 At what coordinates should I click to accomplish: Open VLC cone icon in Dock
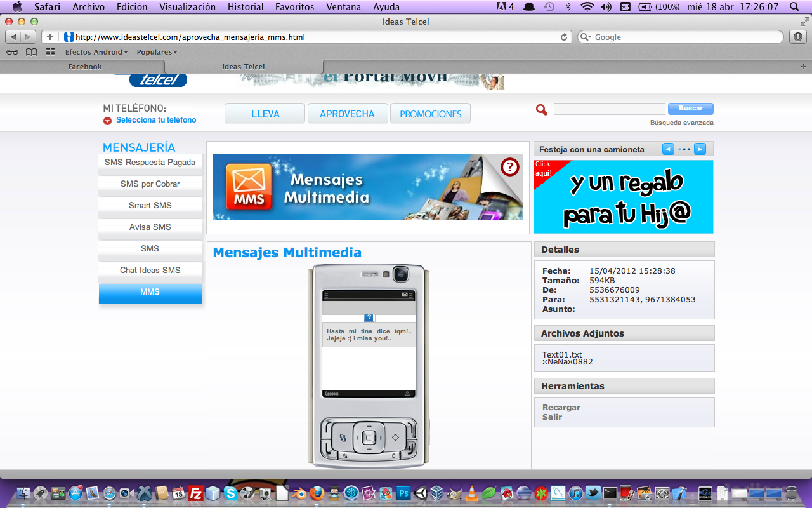click(x=471, y=493)
